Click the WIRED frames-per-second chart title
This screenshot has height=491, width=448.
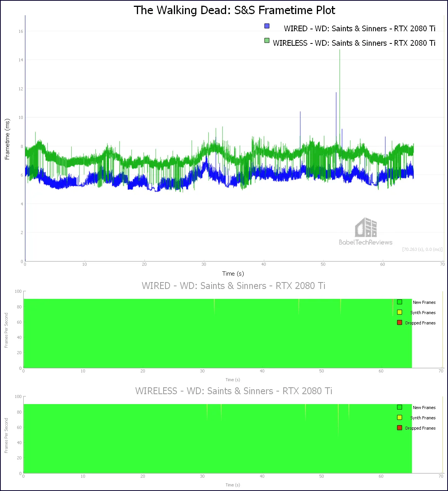click(x=233, y=286)
